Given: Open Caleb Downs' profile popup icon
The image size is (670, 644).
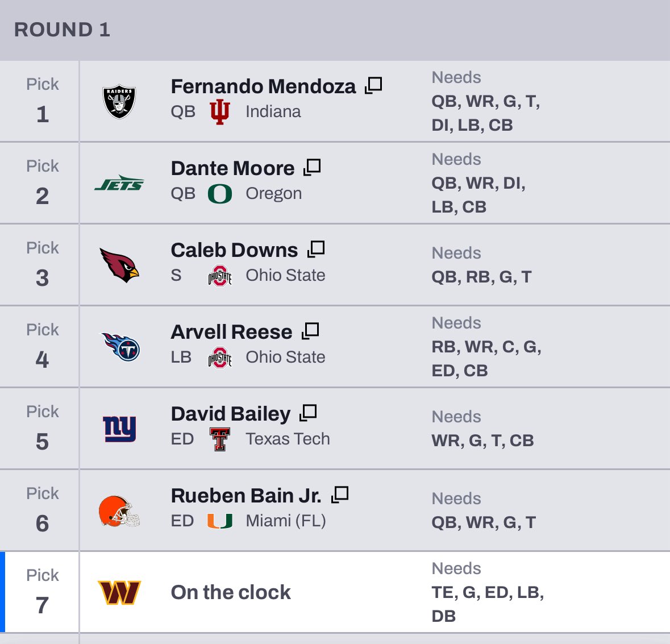Looking at the screenshot, I should pyautogui.click(x=316, y=250).
